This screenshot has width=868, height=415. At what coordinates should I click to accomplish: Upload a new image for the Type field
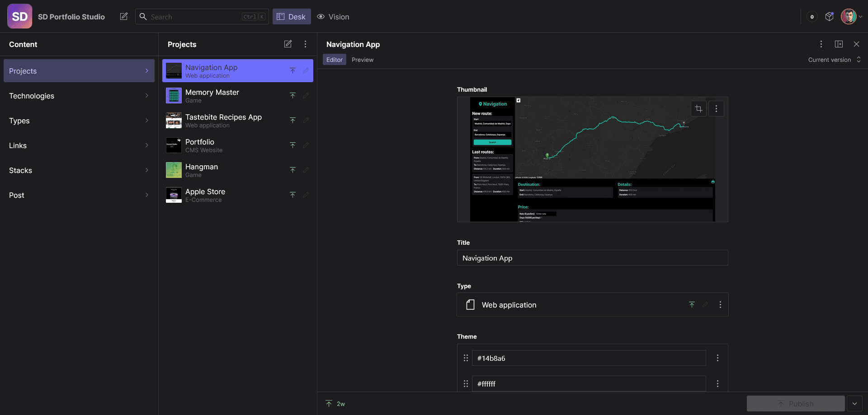[692, 304]
